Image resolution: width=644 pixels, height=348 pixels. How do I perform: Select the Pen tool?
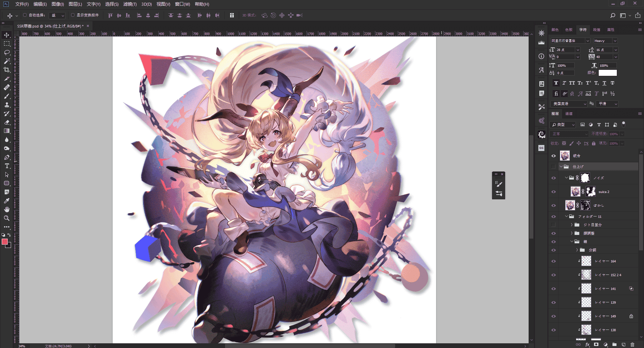[x=7, y=157]
